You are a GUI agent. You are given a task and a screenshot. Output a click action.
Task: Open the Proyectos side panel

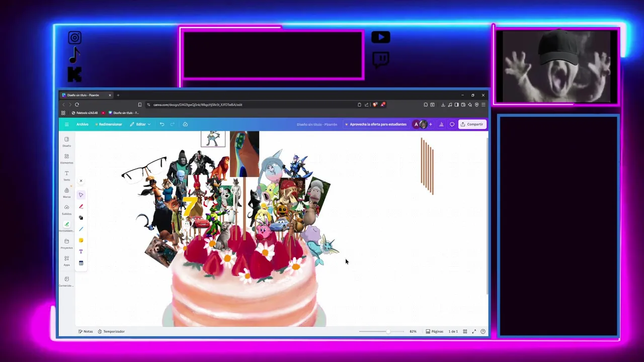(x=66, y=244)
